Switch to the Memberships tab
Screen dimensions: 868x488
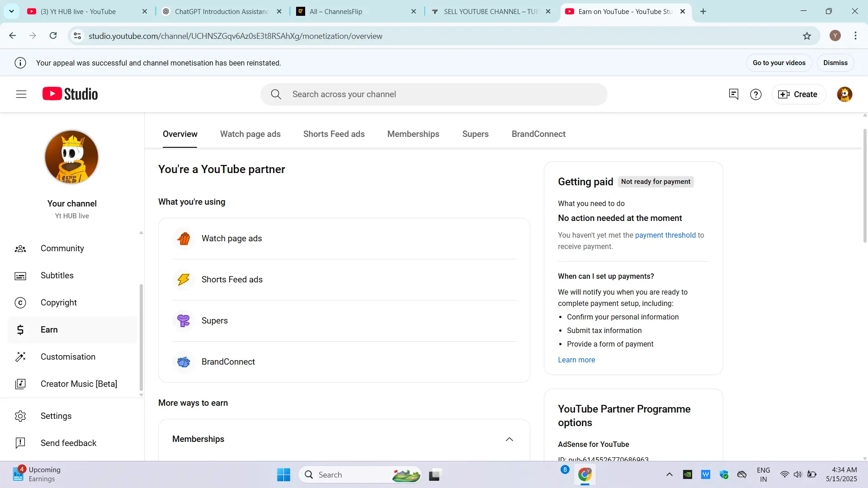point(413,134)
